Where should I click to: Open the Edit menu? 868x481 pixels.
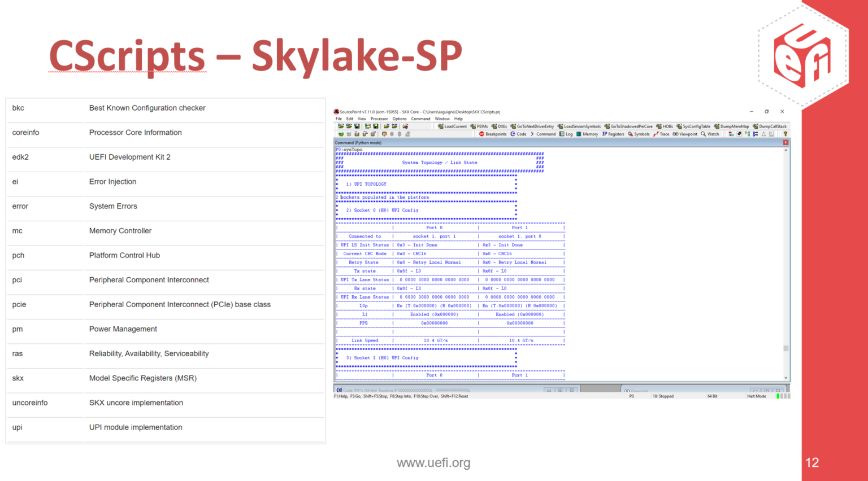coord(350,119)
